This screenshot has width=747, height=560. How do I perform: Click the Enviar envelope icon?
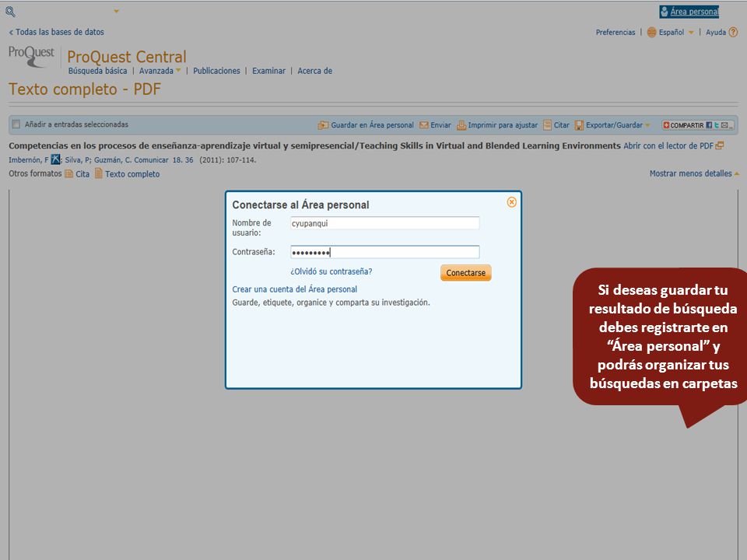click(x=423, y=125)
